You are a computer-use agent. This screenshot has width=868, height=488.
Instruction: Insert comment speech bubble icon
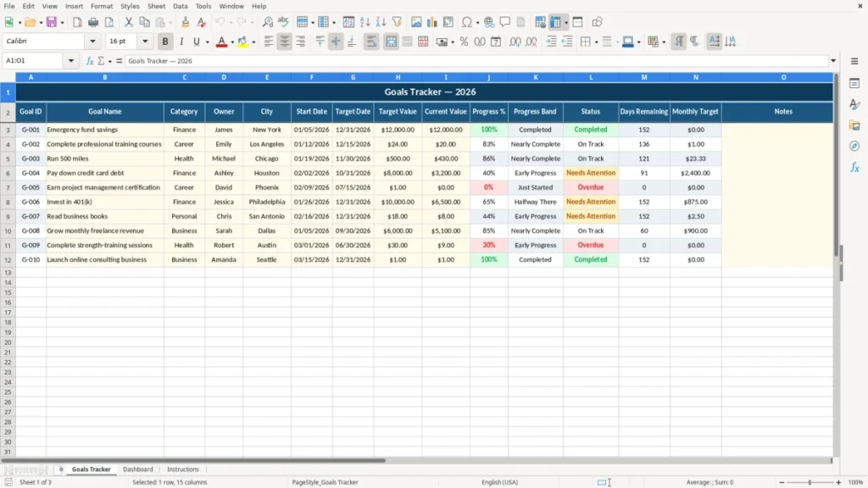(505, 22)
